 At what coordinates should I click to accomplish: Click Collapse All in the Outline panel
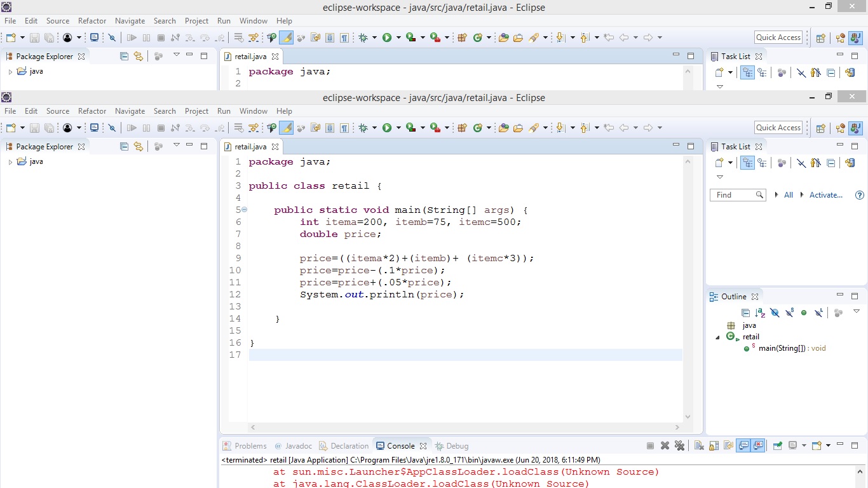(x=745, y=313)
